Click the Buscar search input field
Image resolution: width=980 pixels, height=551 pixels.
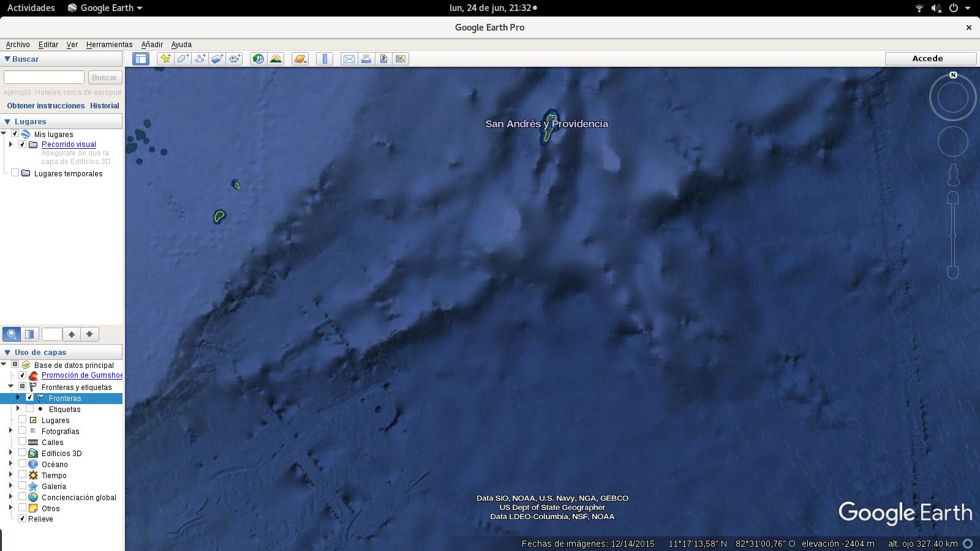[x=43, y=77]
